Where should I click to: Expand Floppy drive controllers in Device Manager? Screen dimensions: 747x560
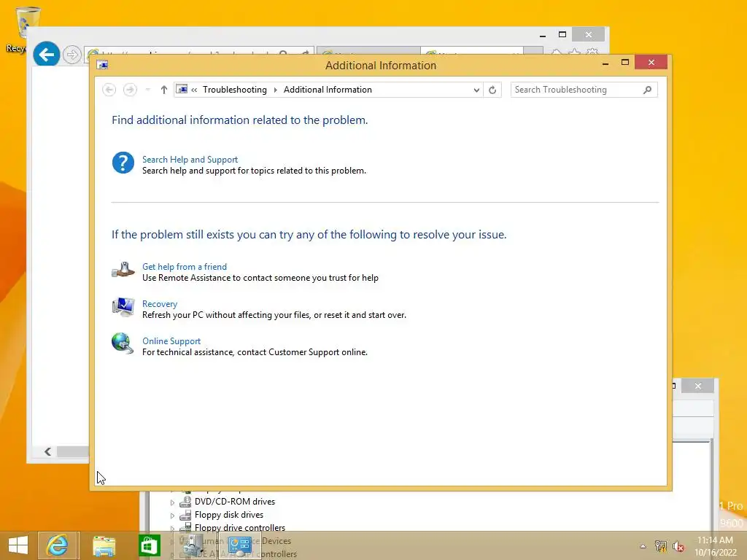[x=172, y=528]
